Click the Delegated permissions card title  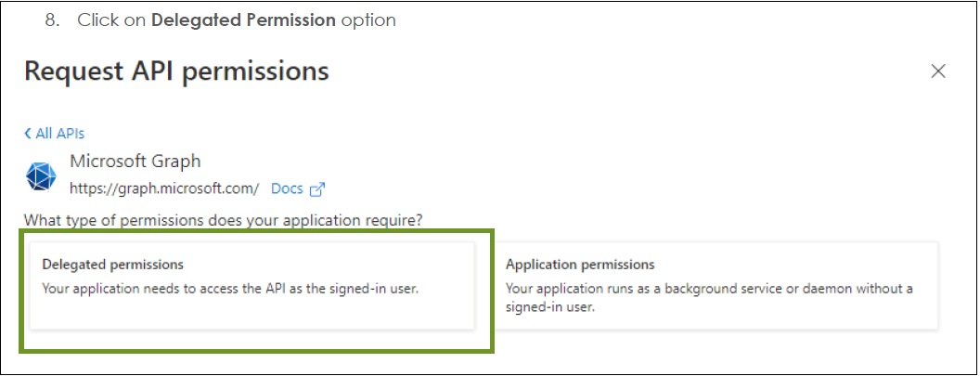(x=112, y=265)
